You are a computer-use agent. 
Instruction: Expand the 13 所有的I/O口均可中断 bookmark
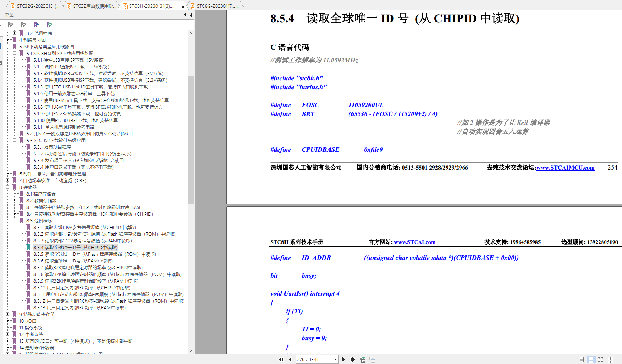point(7,341)
